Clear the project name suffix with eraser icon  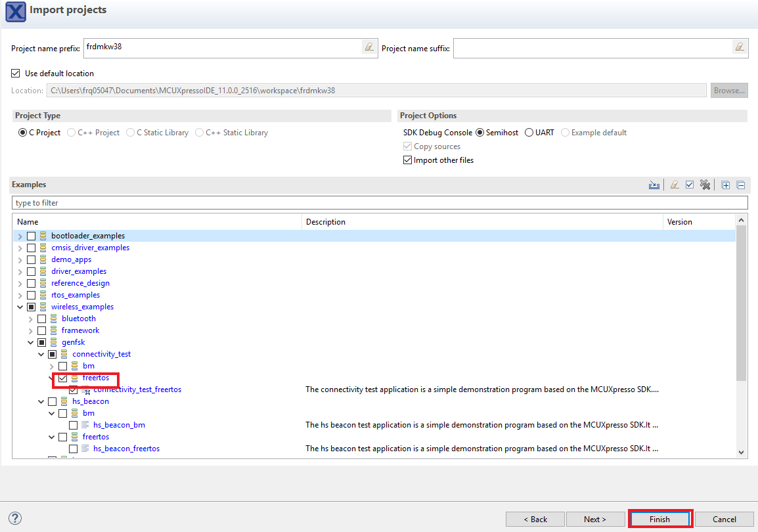tap(740, 47)
